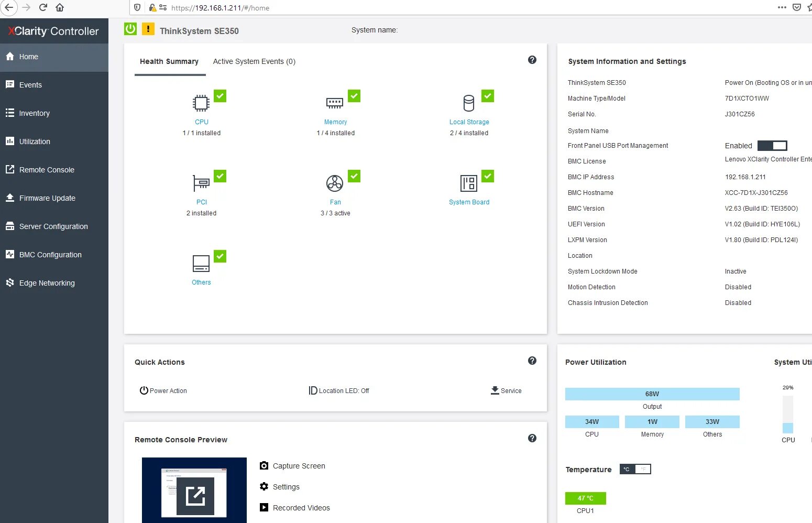Click the Fan link label
Image resolution: width=812 pixels, height=523 pixels.
335,202
